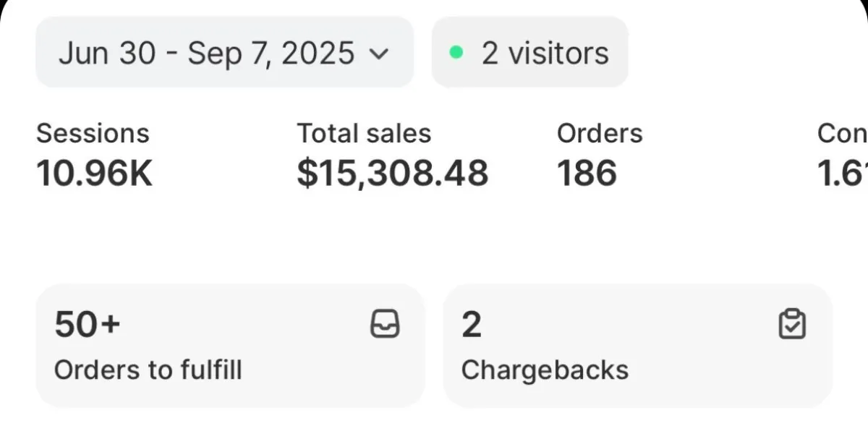Open the Chargebacks link text
868x426 pixels.
(545, 370)
